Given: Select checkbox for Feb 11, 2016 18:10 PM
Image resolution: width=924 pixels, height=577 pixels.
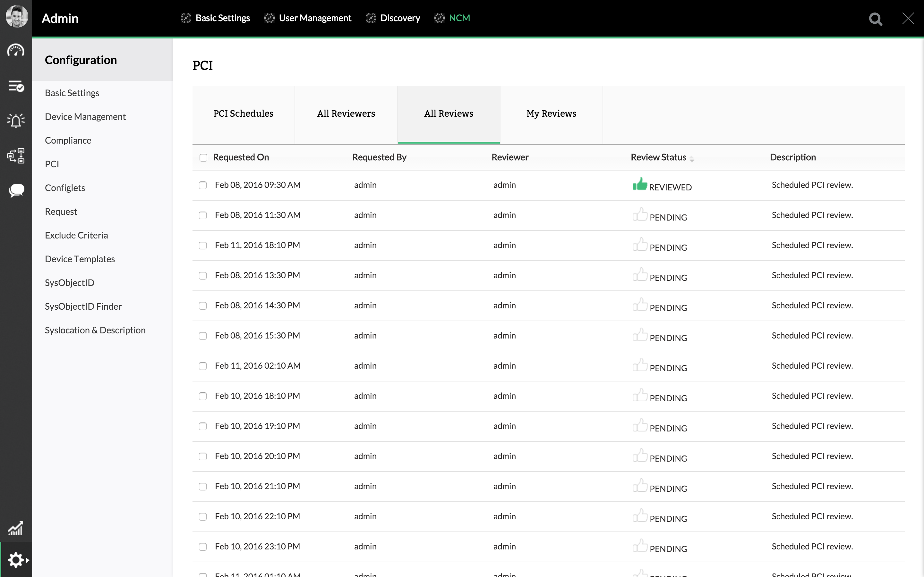Looking at the screenshot, I should pos(203,245).
